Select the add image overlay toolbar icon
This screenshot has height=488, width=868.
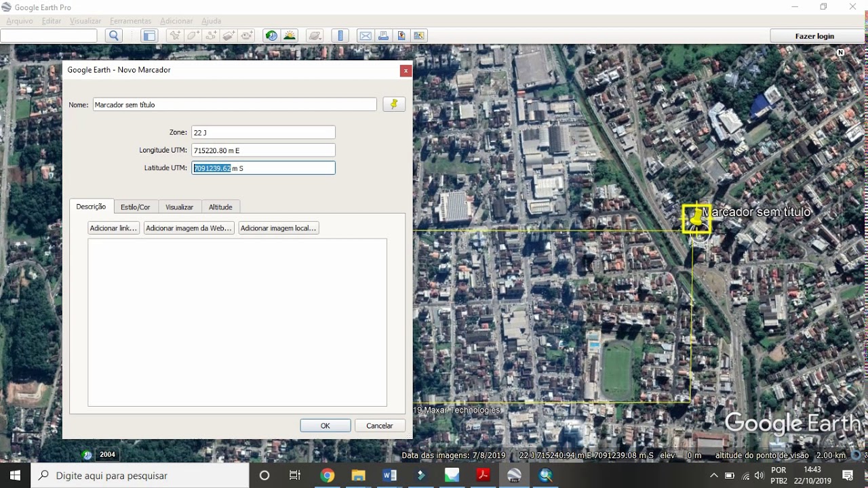coord(229,36)
